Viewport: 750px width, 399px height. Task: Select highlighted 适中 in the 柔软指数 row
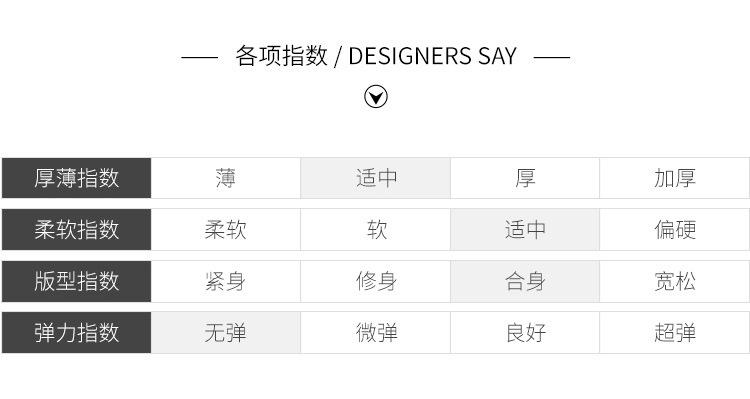click(x=525, y=229)
